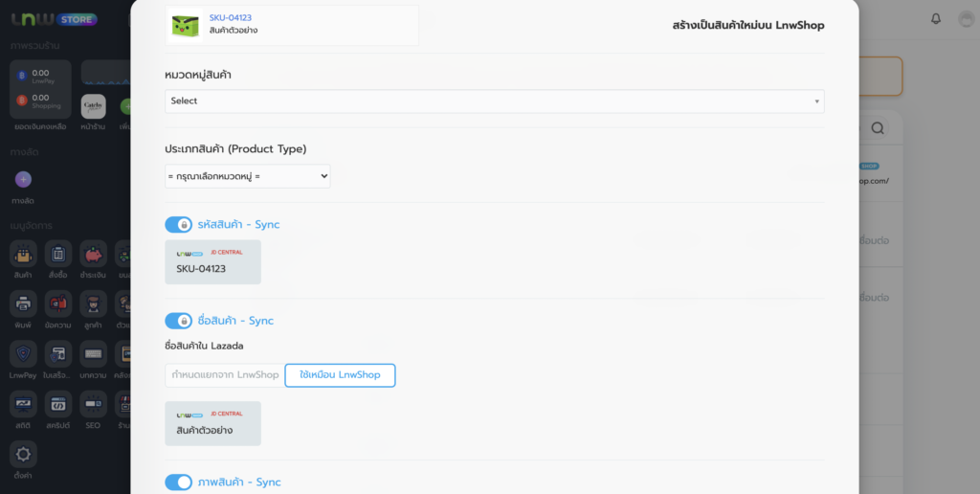This screenshot has width=980, height=494.
Task: Click the ชำระเงิน piggy bank icon
Action: point(93,254)
